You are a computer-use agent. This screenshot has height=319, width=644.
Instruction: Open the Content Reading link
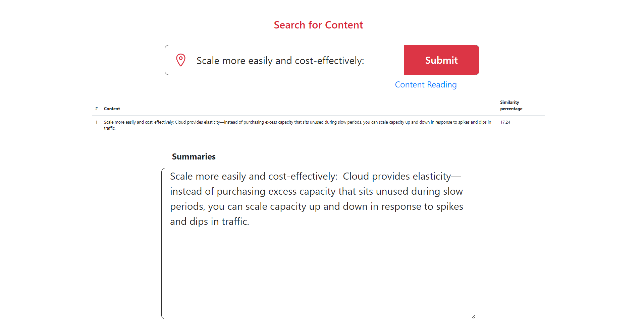pos(426,84)
